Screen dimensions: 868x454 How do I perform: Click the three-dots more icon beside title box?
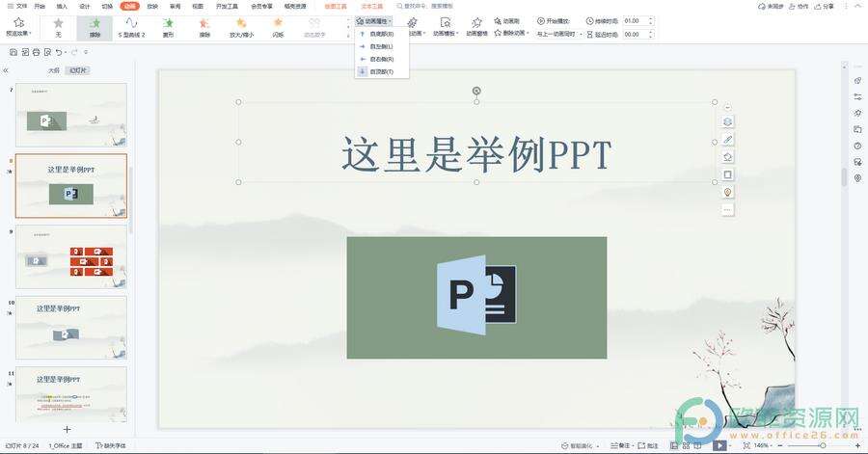click(727, 209)
